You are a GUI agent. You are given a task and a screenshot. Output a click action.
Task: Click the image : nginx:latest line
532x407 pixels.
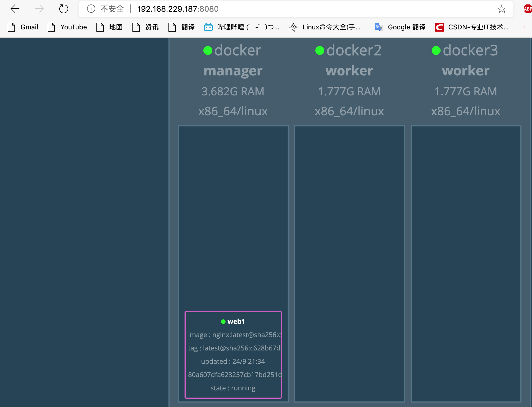coord(235,335)
